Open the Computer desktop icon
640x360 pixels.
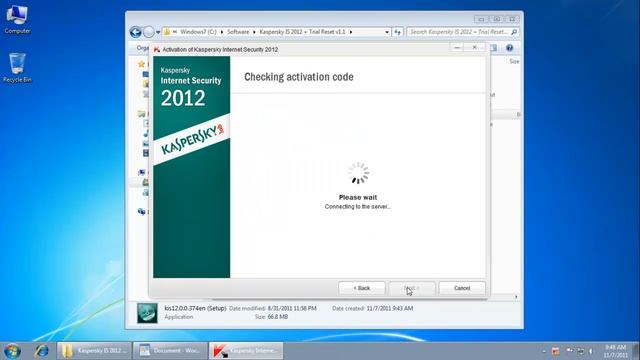click(17, 19)
